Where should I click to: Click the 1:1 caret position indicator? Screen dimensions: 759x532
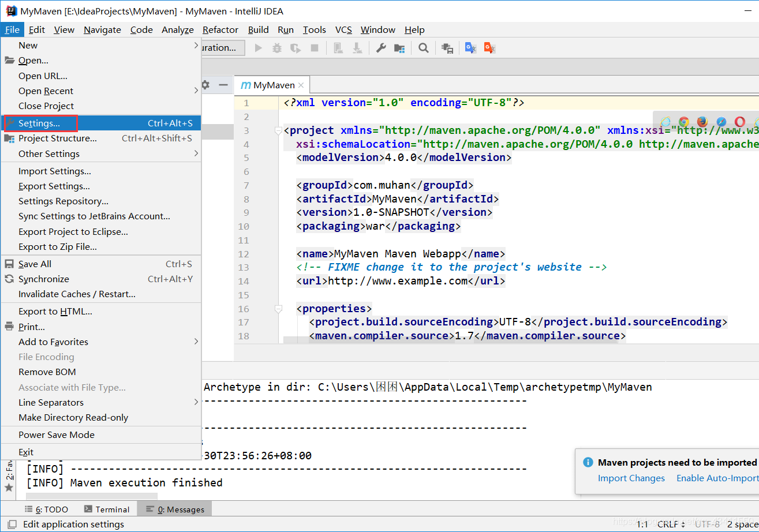(x=642, y=524)
